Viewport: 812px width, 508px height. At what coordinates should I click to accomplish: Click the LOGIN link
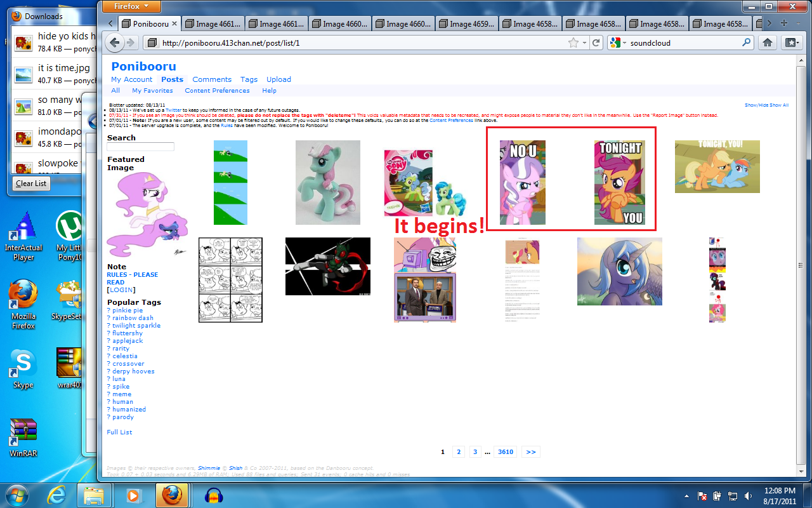click(121, 290)
